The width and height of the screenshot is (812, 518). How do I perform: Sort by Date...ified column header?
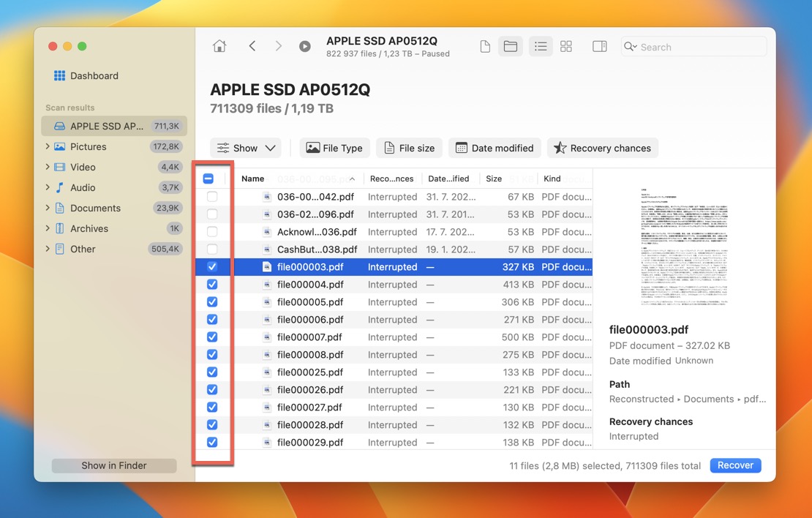coord(449,179)
